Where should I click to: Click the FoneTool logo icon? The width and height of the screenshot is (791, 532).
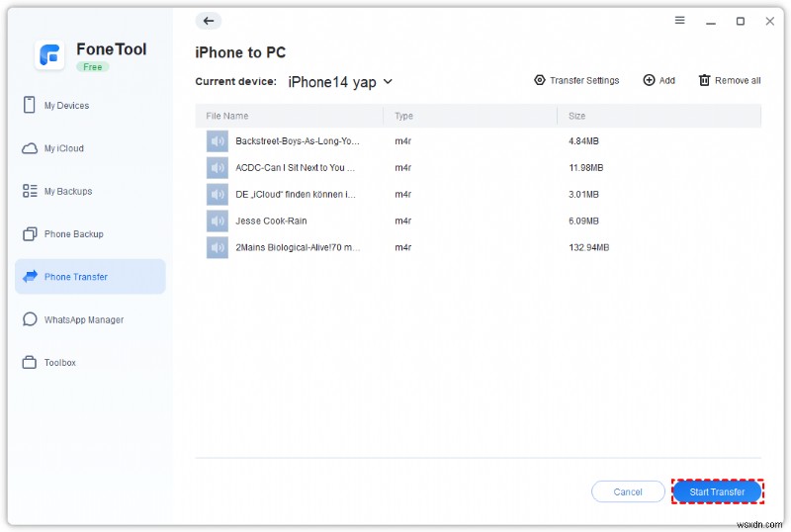point(49,55)
